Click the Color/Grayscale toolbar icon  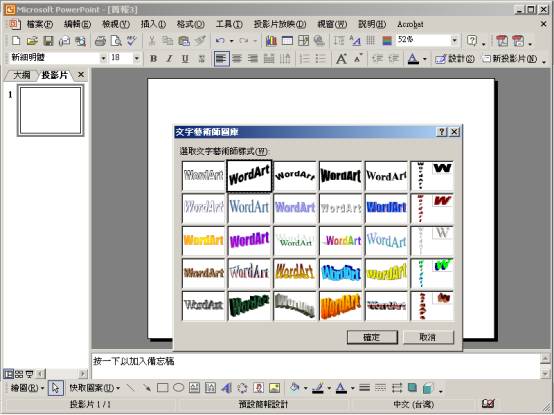[x=387, y=41]
